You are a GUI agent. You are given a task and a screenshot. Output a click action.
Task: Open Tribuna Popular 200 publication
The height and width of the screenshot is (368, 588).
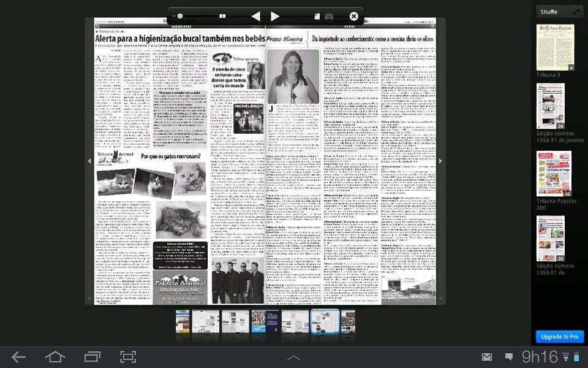click(x=554, y=173)
